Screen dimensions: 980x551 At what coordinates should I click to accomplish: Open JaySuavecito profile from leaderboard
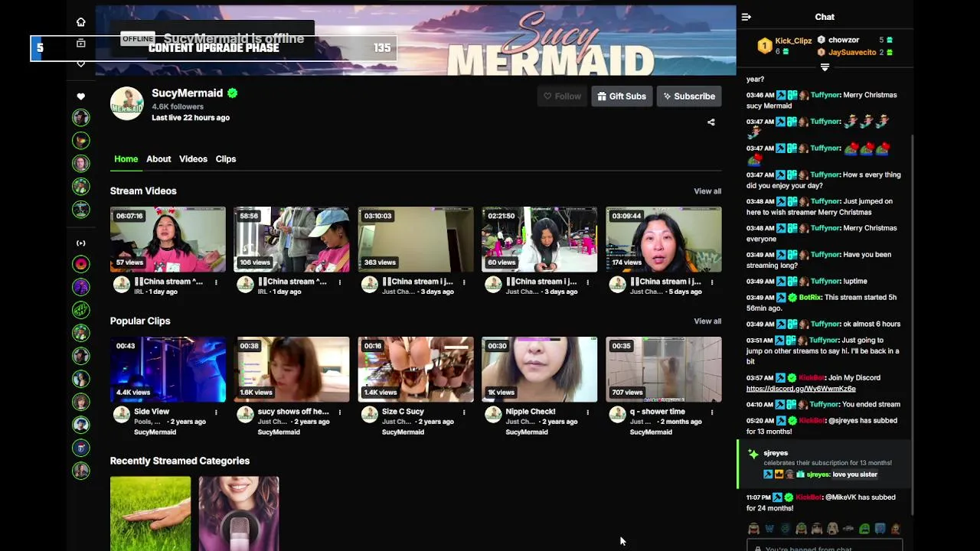coord(852,53)
